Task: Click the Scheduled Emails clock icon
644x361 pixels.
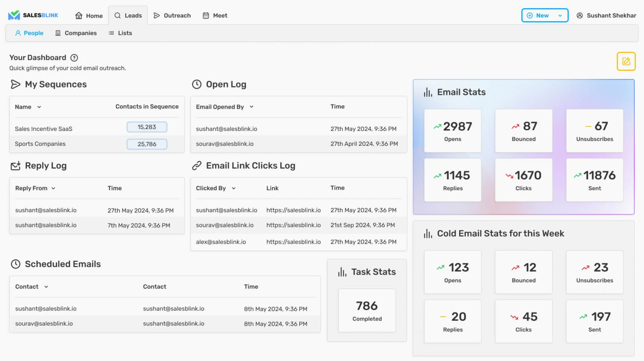Action: 15,264
